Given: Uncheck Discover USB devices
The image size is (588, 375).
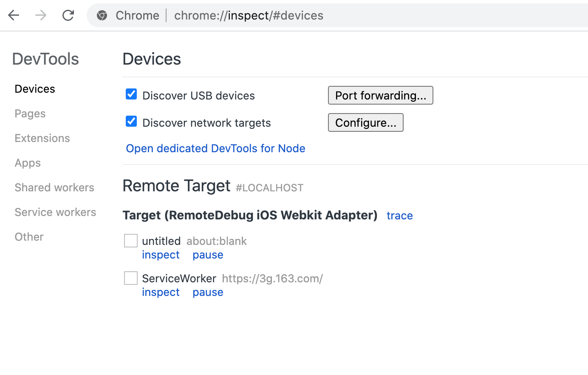Looking at the screenshot, I should 131,94.
